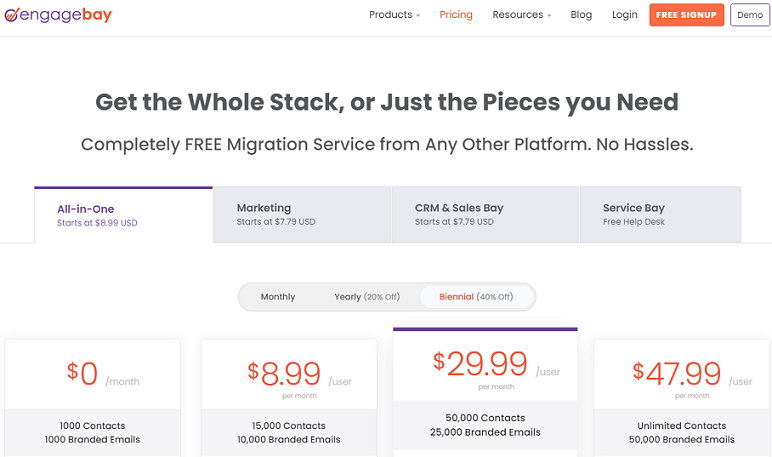Click '15,000 Contacts' text
Viewport: 772px width, 457px height.
pos(289,425)
